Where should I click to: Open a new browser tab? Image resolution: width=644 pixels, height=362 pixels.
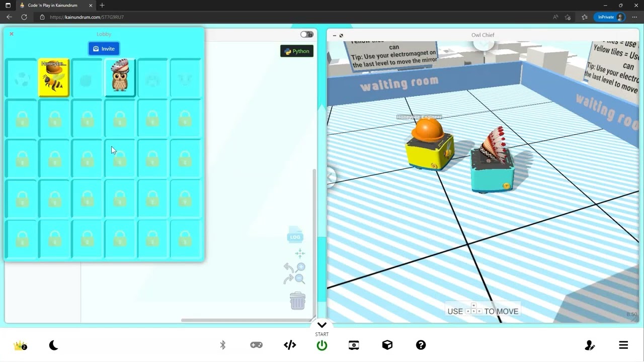coord(102,5)
